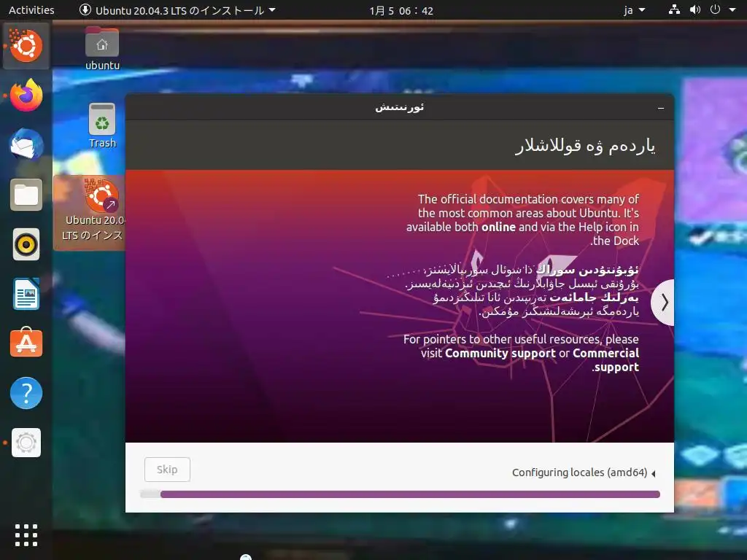This screenshot has height=560, width=747.
Task: Launch Rhythmbox music player from the dock
Action: [26, 244]
